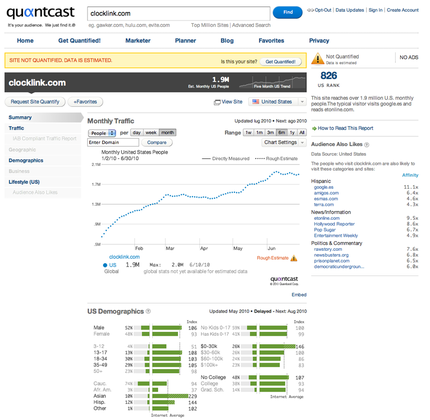Screen dimensions: 430x420
Task: Click the five month US trend sparkline
Action: tap(272, 82)
